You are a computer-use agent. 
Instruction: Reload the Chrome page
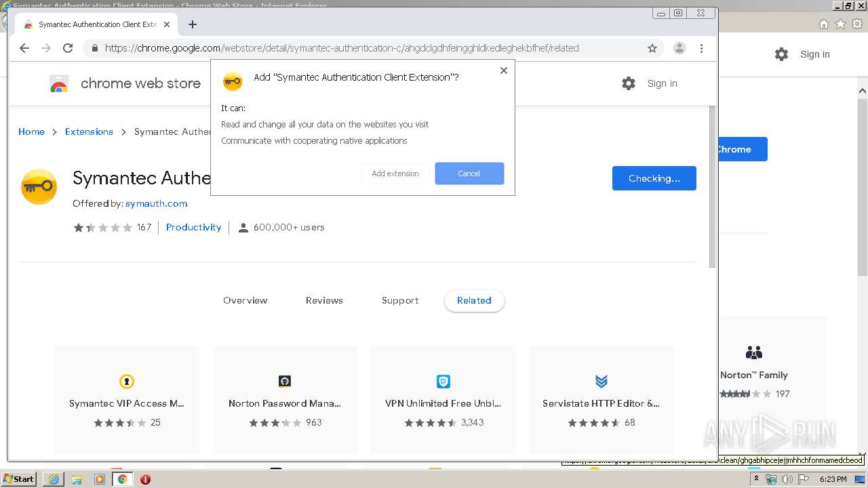(68, 48)
